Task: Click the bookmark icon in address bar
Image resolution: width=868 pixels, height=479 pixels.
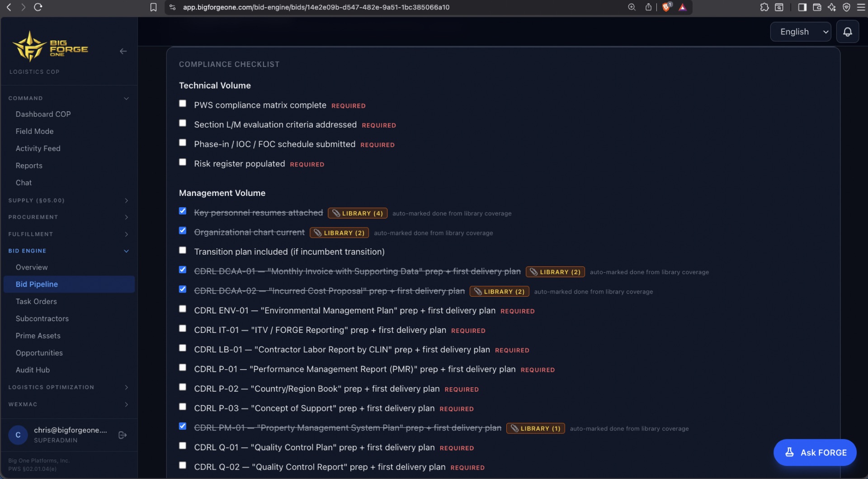Action: coord(153,7)
